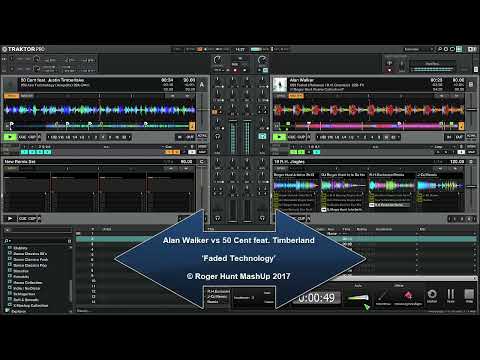Click Deck B CUE button
This screenshot has height=360, width=480.
pyautogui.click(x=292, y=137)
